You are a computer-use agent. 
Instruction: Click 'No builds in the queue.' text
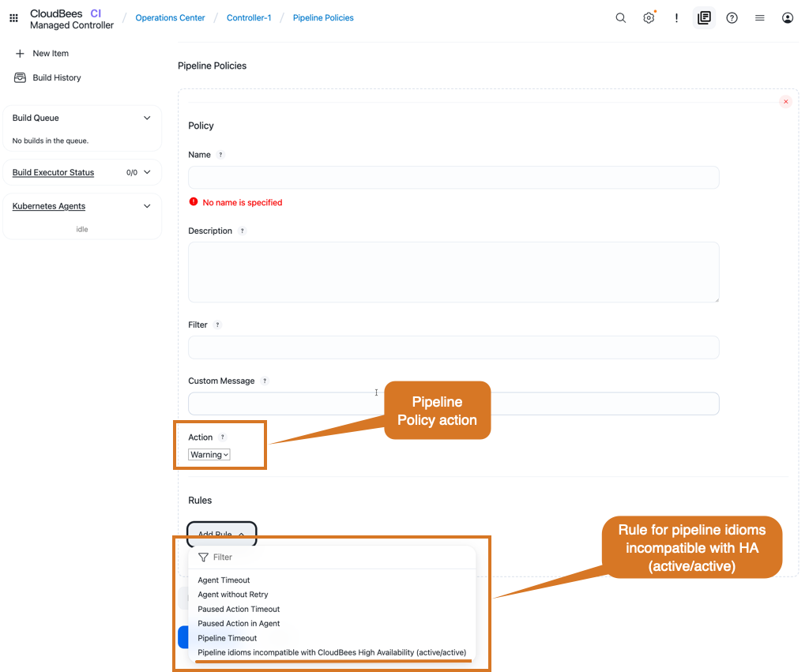(x=51, y=141)
